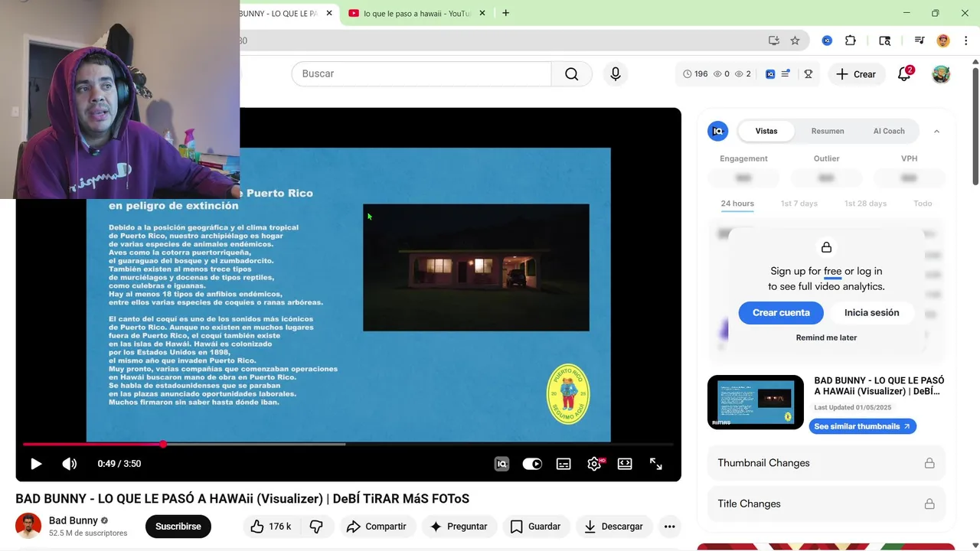The image size is (980, 551).
Task: Open Chrome extensions puzzle menu
Action: click(851, 41)
